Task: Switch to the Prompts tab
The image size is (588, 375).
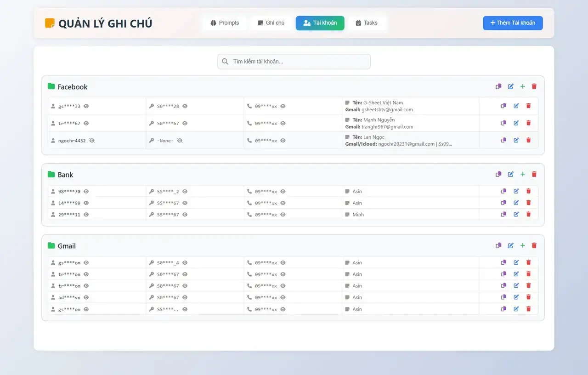Action: tap(225, 23)
